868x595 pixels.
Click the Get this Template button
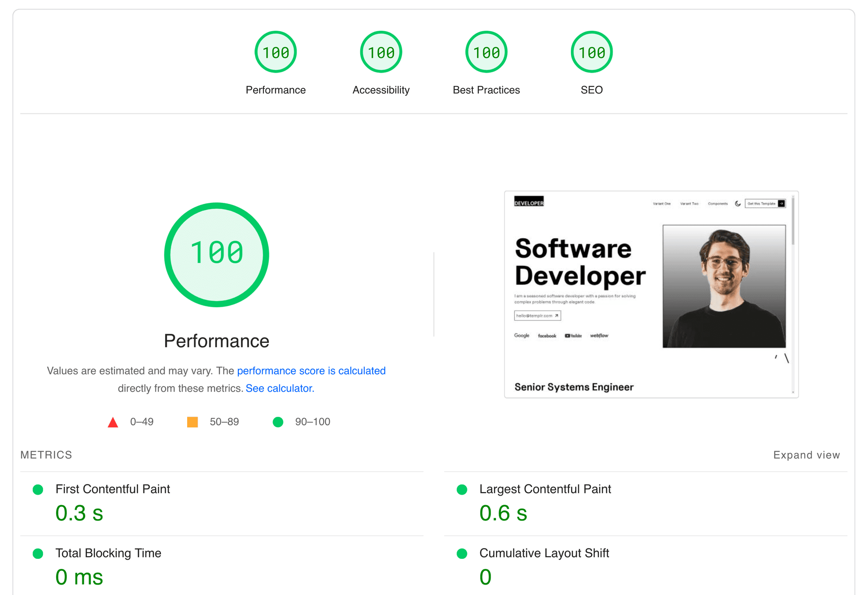coord(765,203)
